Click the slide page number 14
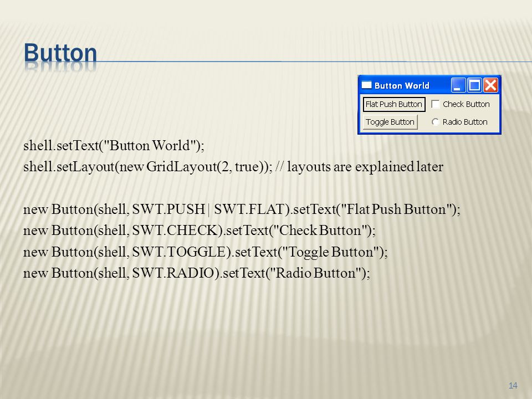Image resolution: width=532 pixels, height=399 pixels. point(513,386)
